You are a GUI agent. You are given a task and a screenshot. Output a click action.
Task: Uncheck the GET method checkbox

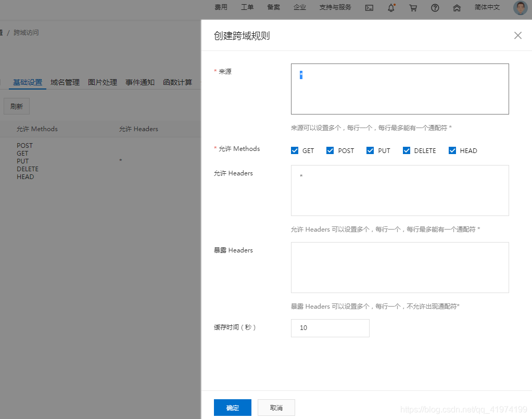pyautogui.click(x=295, y=150)
